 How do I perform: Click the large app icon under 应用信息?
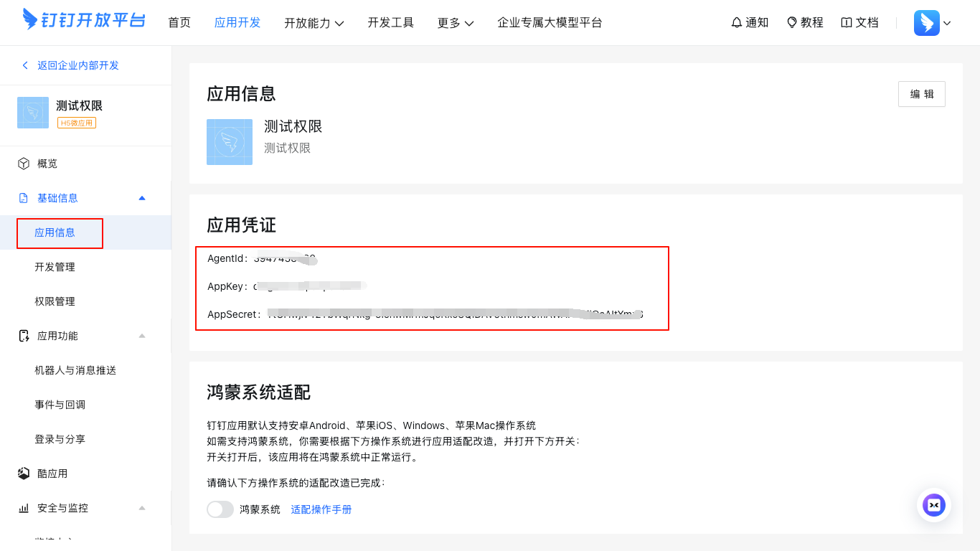tap(230, 142)
